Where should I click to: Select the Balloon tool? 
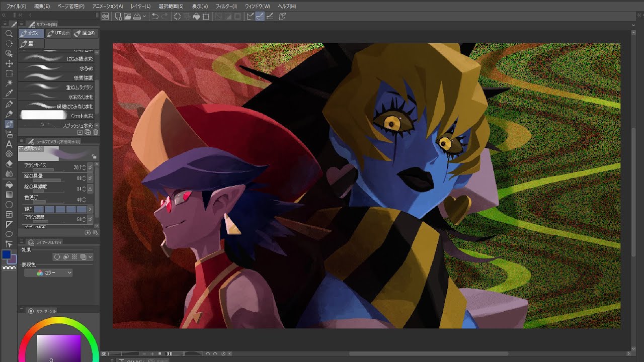pyautogui.click(x=9, y=234)
